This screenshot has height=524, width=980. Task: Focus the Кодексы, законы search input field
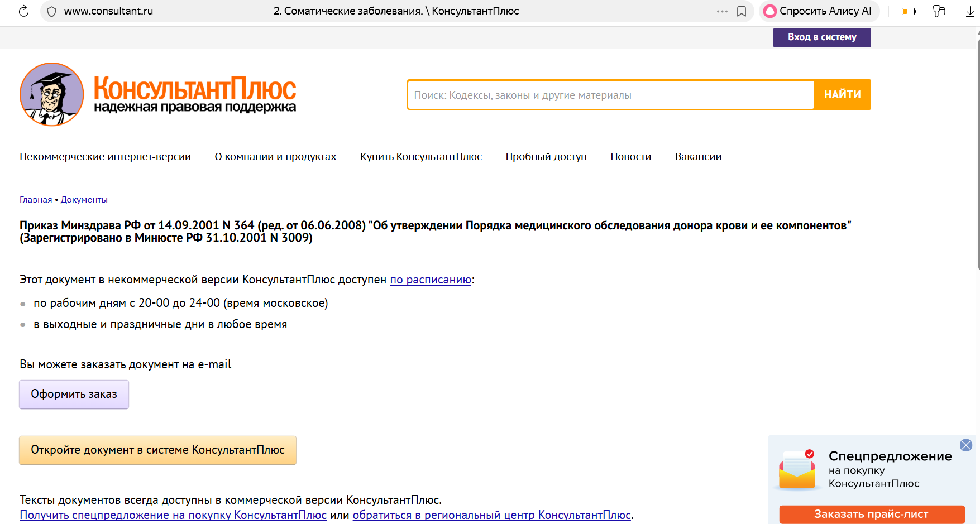point(610,95)
